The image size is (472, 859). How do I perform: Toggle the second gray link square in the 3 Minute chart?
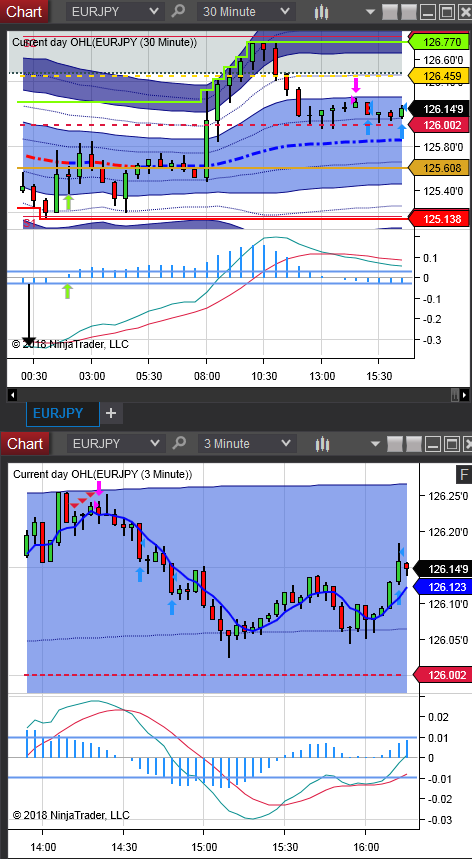pyautogui.click(x=412, y=444)
